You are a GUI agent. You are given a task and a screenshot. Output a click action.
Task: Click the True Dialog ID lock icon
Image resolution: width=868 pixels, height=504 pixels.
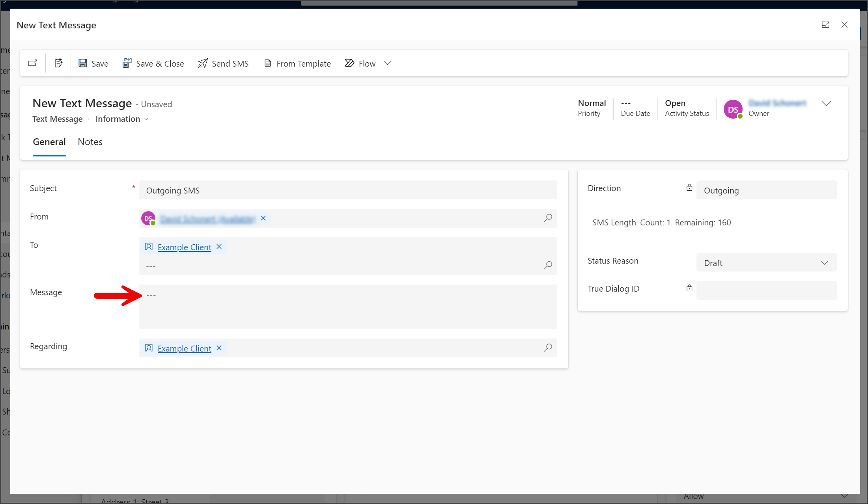click(x=689, y=288)
